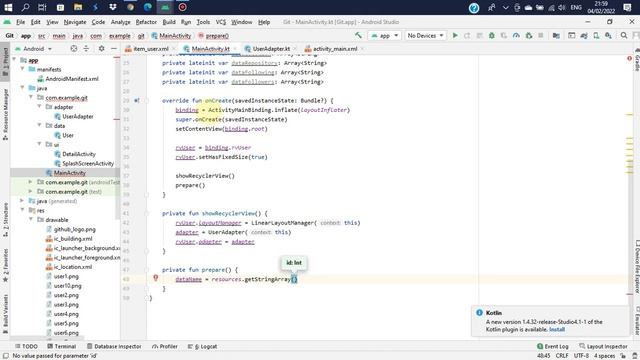Click the Attach Debugger toolbar icon
The height and width of the screenshot is (360, 640).
(529, 36)
